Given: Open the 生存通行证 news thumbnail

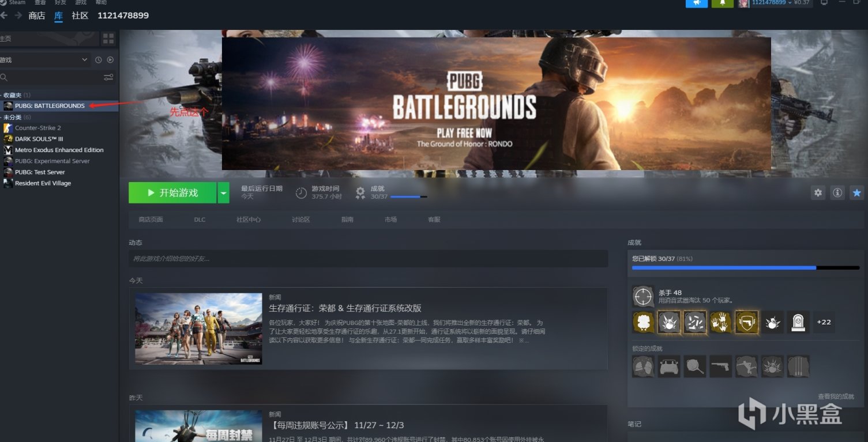Looking at the screenshot, I should (198, 328).
